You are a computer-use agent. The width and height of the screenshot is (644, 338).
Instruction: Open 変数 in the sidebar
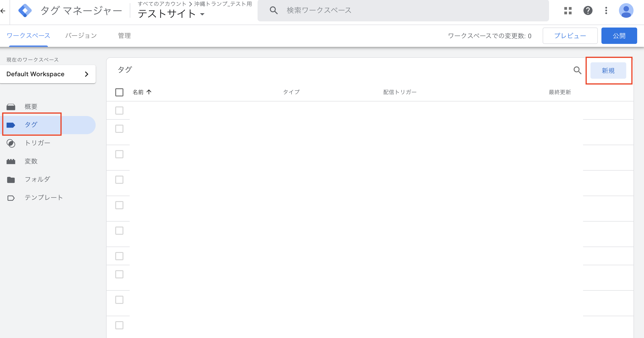[31, 161]
